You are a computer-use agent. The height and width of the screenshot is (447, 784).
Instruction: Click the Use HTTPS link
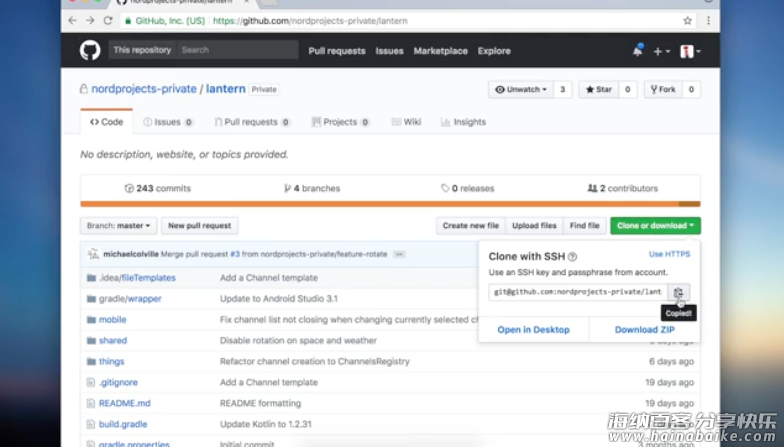coord(670,254)
